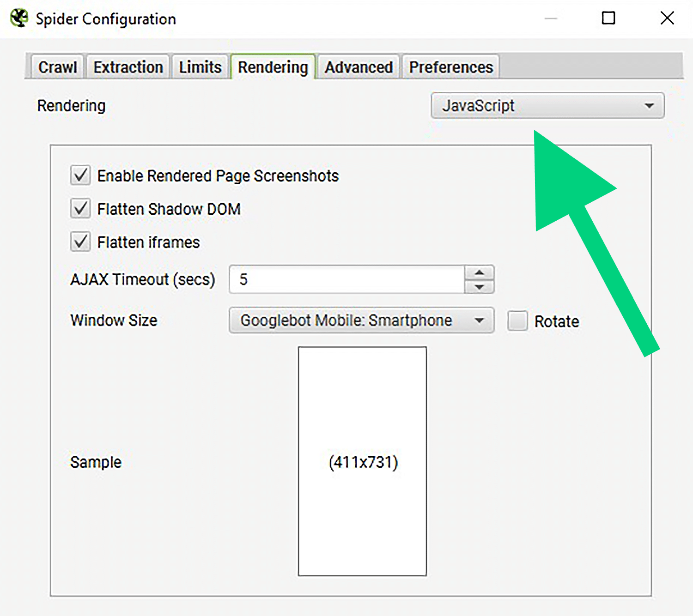Uncheck Flatten Shadow DOM
693x616 pixels.
point(80,209)
